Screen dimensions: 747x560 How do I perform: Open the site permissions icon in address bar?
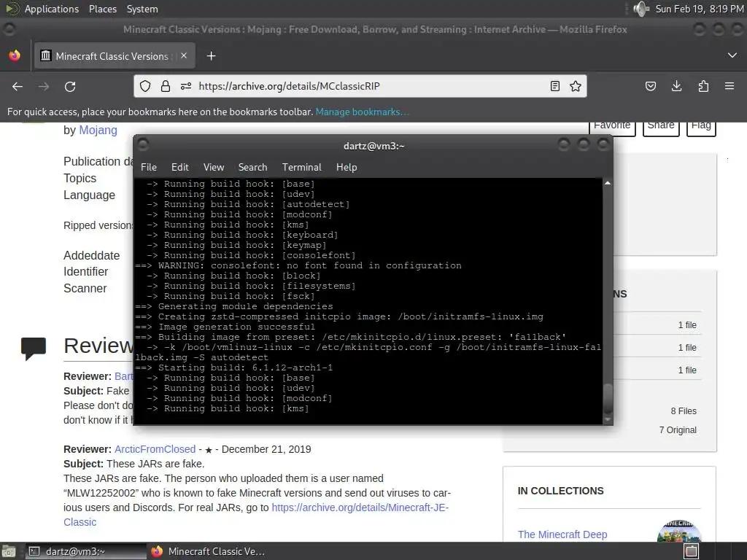coord(186,86)
